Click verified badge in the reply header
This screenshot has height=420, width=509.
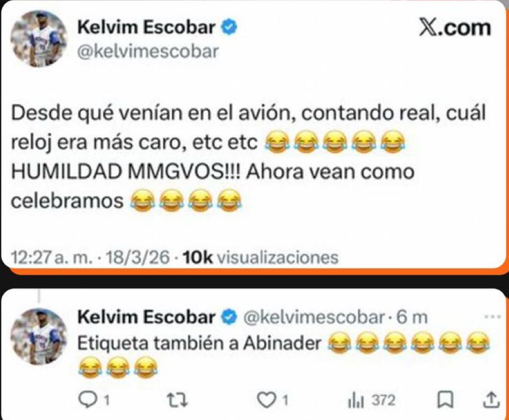tap(229, 317)
